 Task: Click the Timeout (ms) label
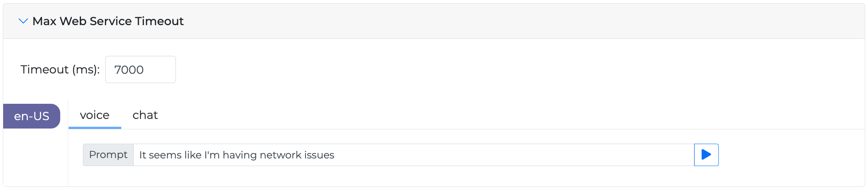pos(60,69)
